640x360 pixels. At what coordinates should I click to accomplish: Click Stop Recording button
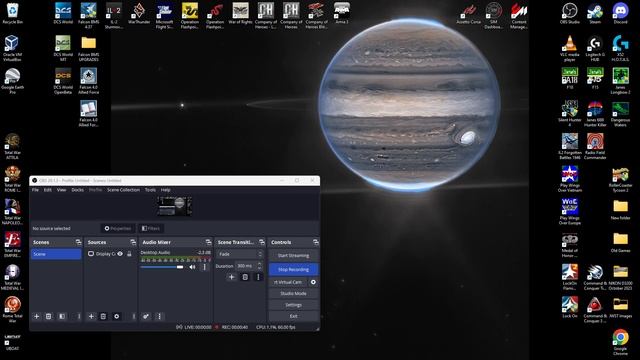point(293,269)
